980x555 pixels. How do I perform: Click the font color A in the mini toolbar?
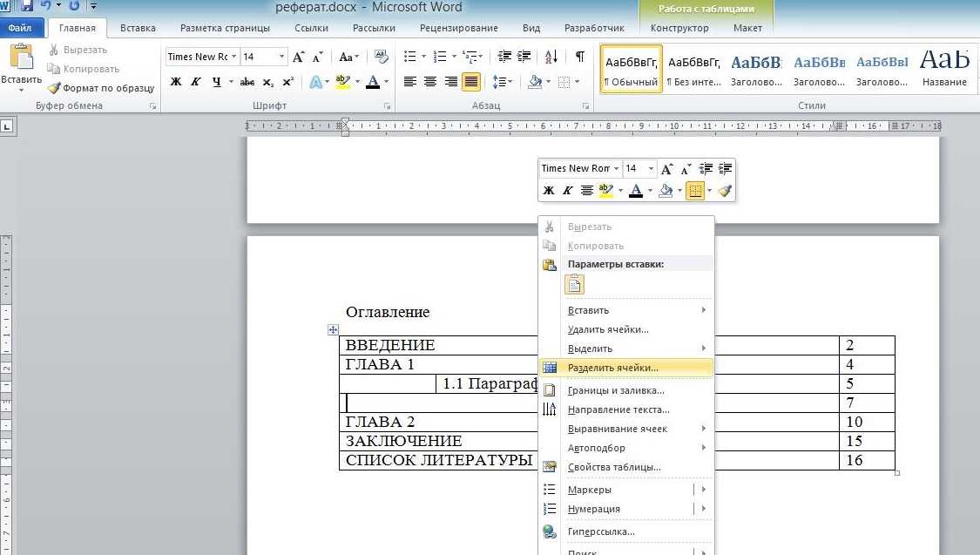tap(636, 191)
